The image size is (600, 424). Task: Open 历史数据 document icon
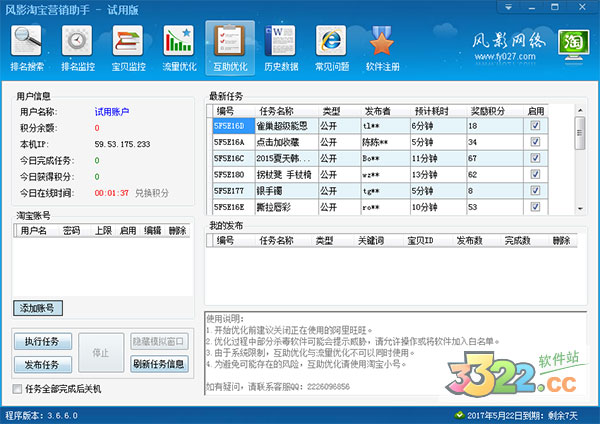point(279,41)
